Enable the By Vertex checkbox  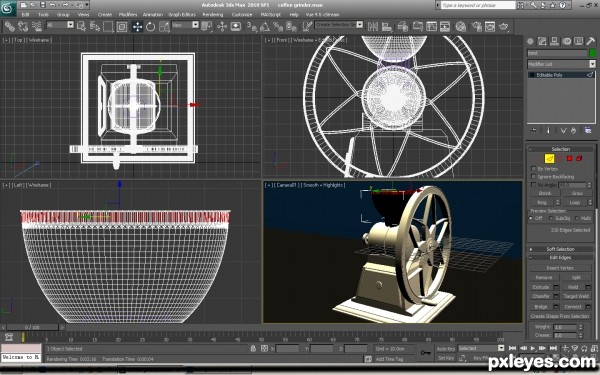[x=533, y=168]
